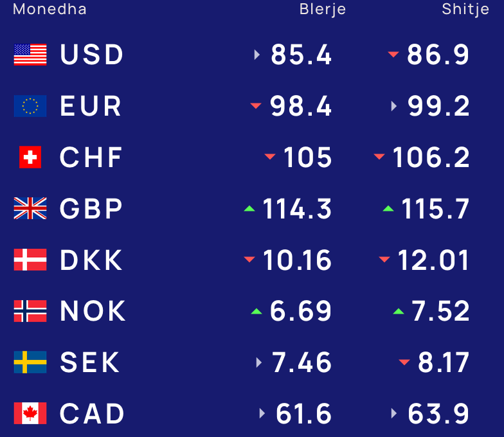504x437 pixels.
Task: Click the green up arrow beside NOK 7.52
Action: pos(399,311)
